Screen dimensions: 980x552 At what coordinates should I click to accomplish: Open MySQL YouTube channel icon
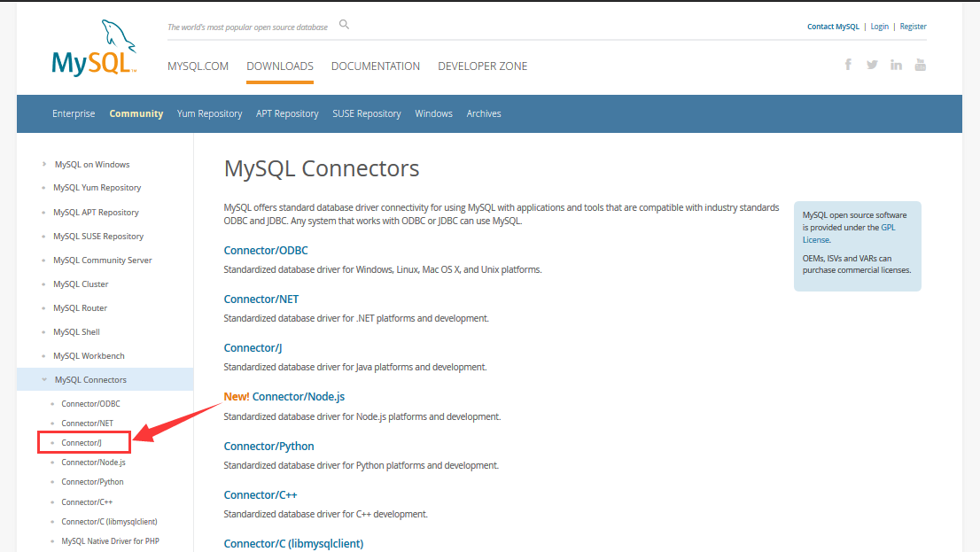tap(920, 65)
